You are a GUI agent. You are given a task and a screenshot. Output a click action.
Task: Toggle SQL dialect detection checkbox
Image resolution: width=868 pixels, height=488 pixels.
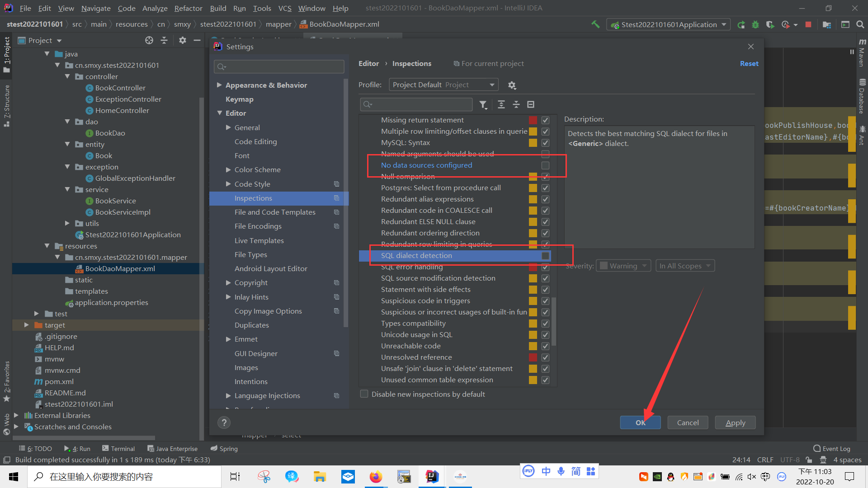[545, 256]
